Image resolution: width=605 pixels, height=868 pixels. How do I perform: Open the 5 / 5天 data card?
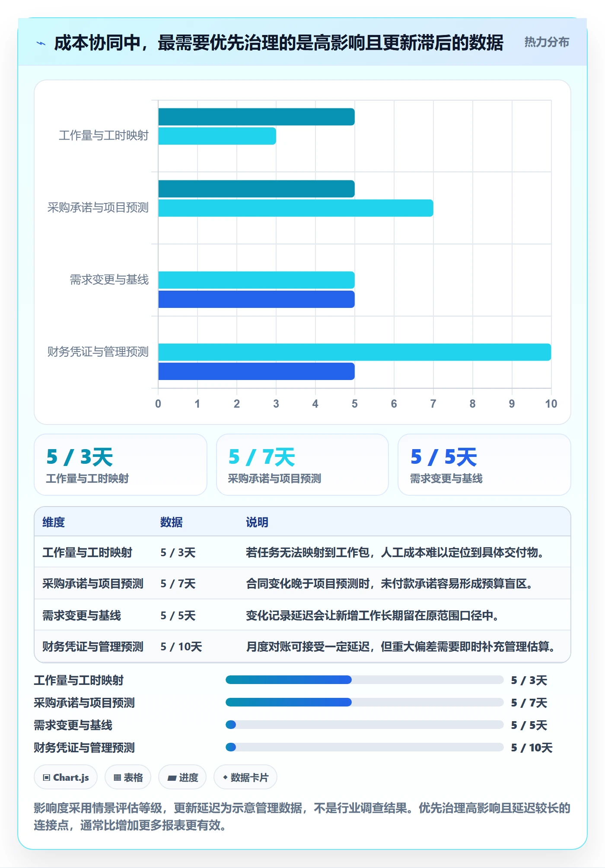tap(484, 465)
